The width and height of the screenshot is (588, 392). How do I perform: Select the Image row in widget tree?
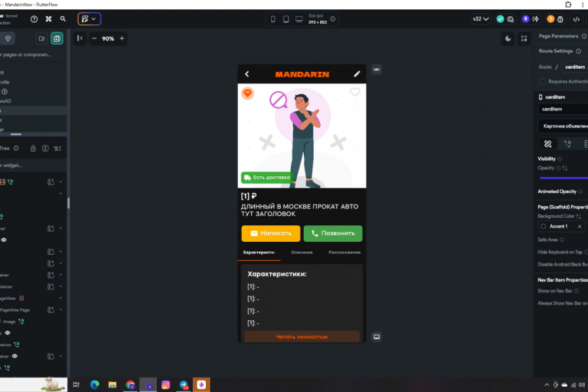click(32, 321)
